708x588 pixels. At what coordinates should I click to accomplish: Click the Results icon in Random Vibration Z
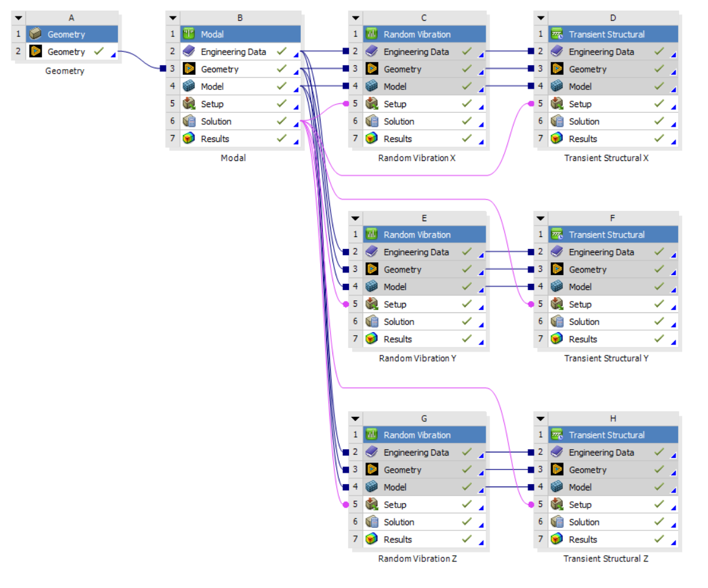coord(371,539)
